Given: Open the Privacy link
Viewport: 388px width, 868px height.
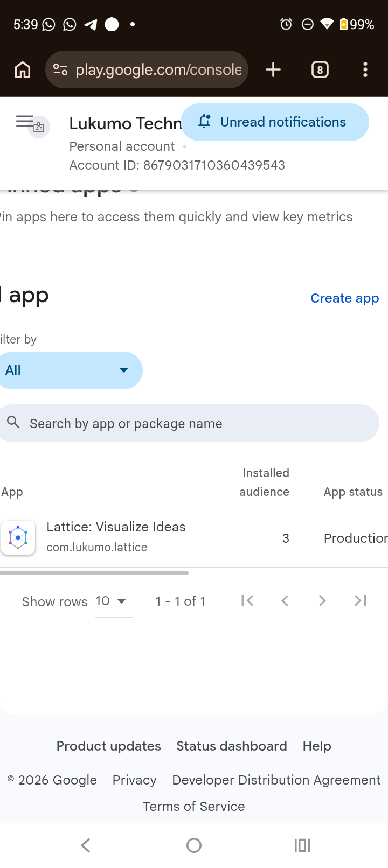Looking at the screenshot, I should point(134,780).
